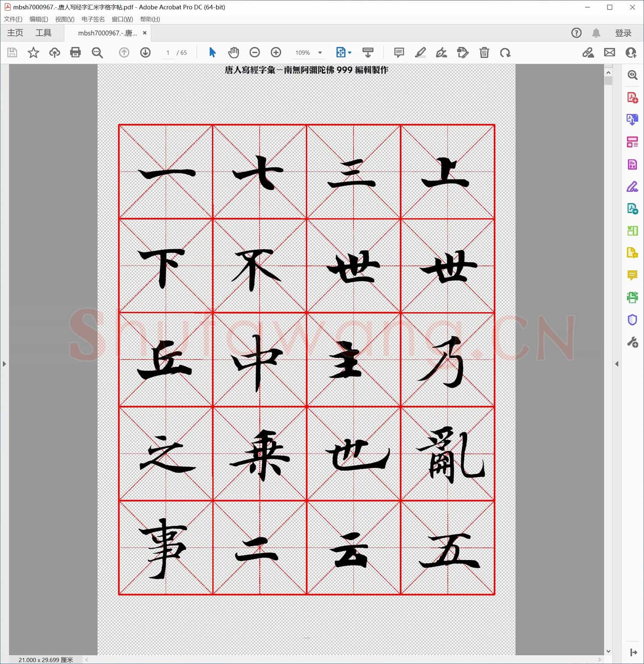644x664 pixels.
Task: Open the Fill & Sign tool
Action: coord(632,186)
